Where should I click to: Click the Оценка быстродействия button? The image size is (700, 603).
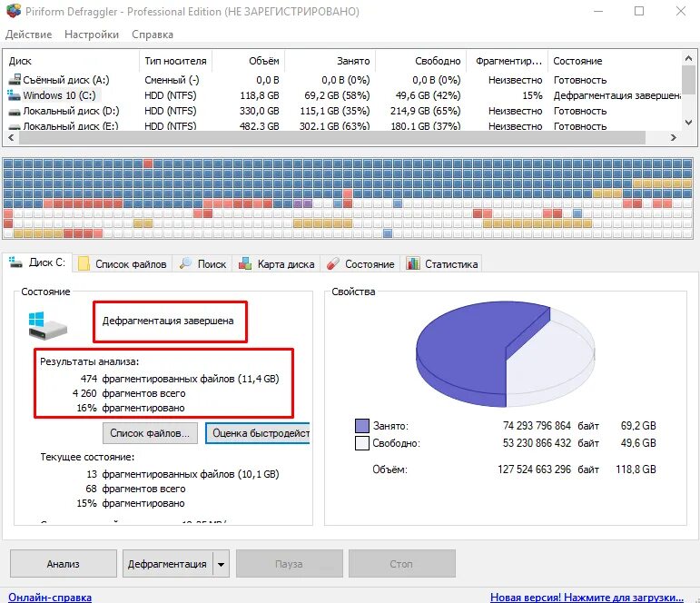click(x=258, y=433)
